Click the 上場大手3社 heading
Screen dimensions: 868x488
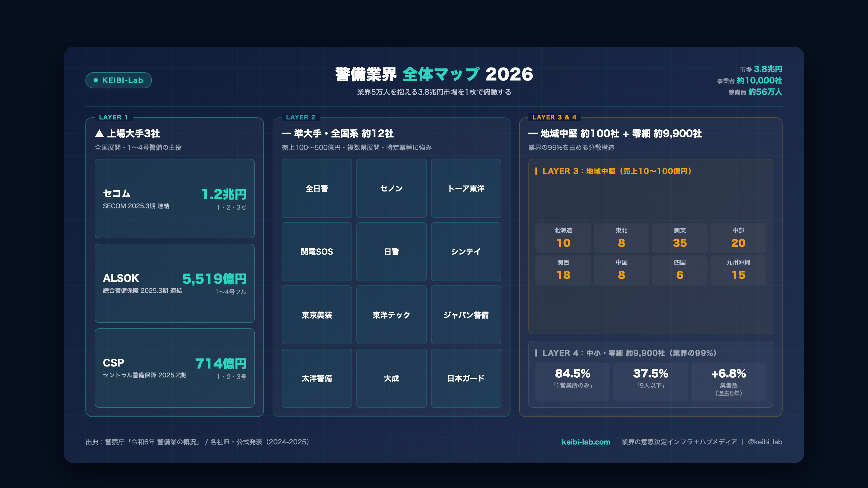point(127,133)
